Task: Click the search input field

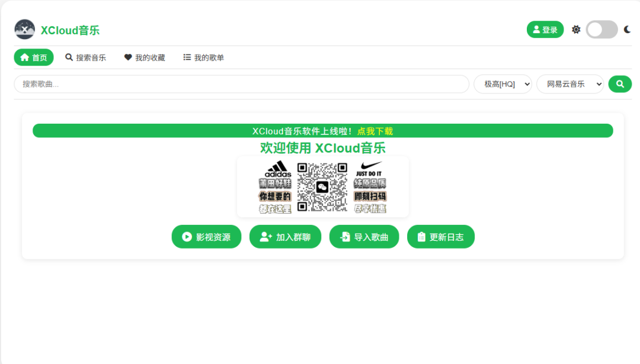Action: [x=237, y=83]
